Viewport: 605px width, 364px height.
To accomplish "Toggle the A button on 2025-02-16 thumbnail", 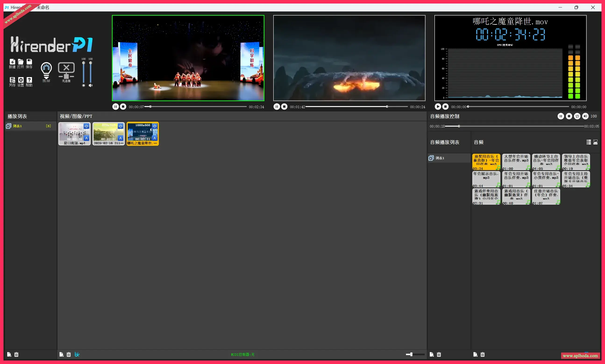I will (121, 138).
